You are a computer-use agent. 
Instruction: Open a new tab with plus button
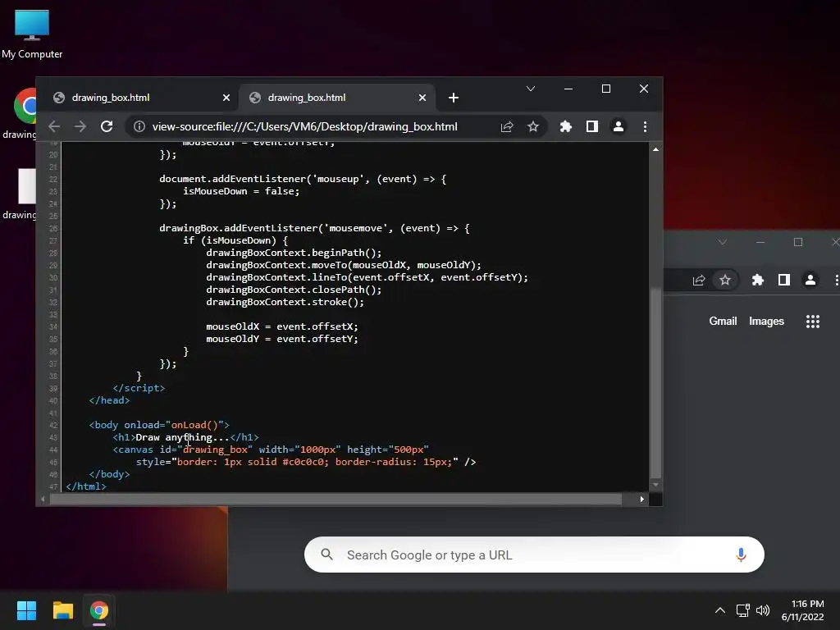453,98
